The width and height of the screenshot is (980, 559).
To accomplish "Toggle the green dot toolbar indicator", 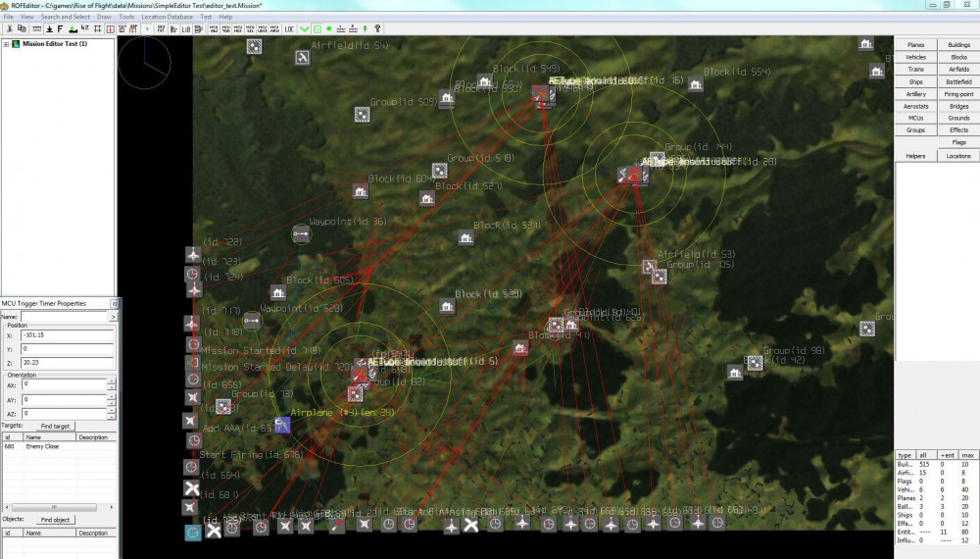I will click(x=328, y=29).
